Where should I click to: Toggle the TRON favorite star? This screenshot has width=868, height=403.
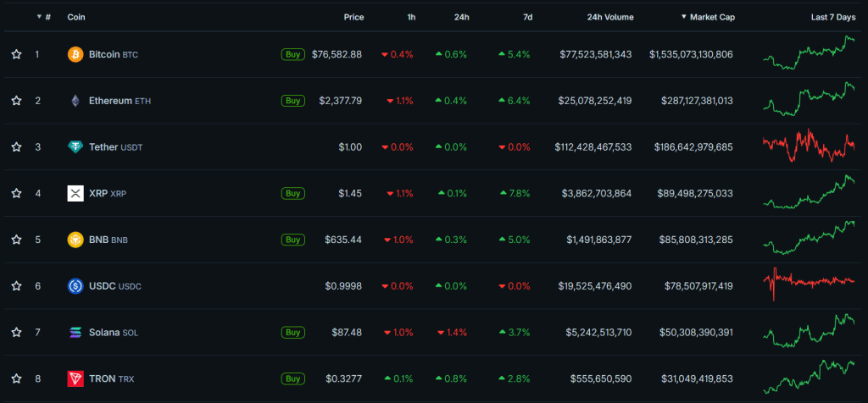pos(17,378)
